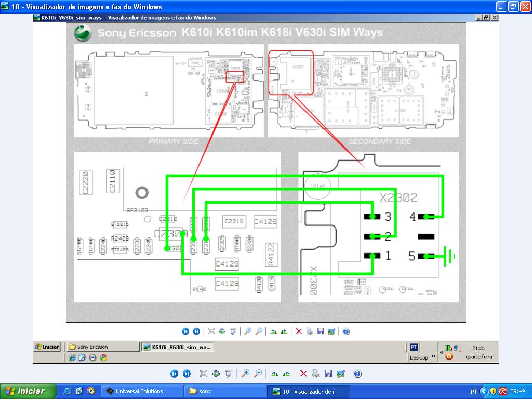
Task: Open image for editing from bottom toolbar
Action: 341,374
